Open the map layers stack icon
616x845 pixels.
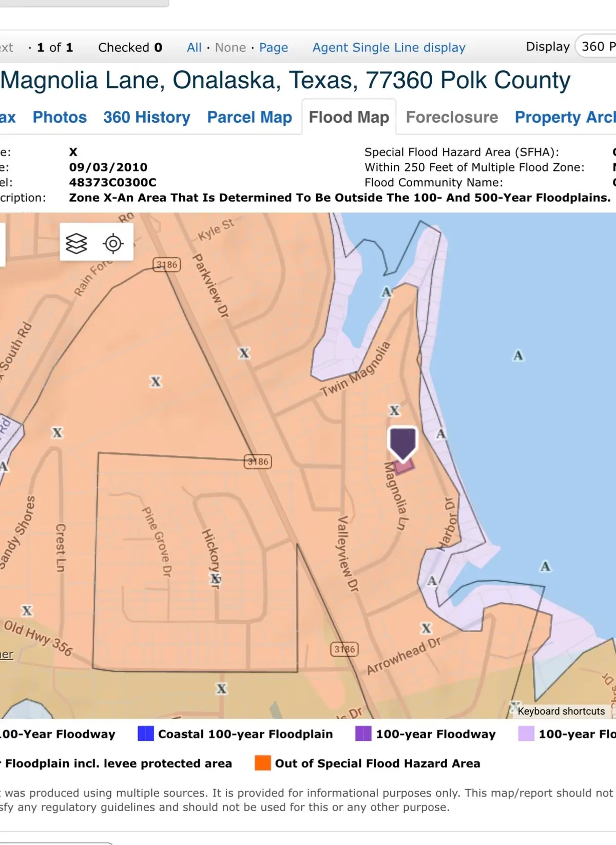(x=76, y=243)
